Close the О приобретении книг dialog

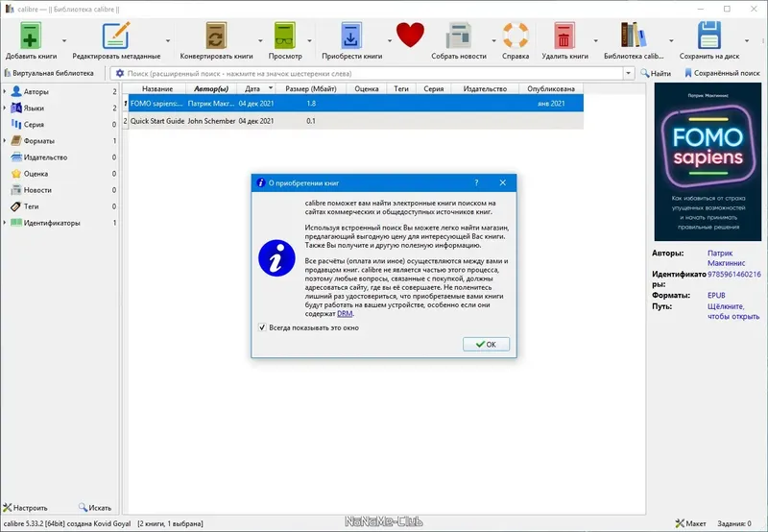click(x=502, y=182)
